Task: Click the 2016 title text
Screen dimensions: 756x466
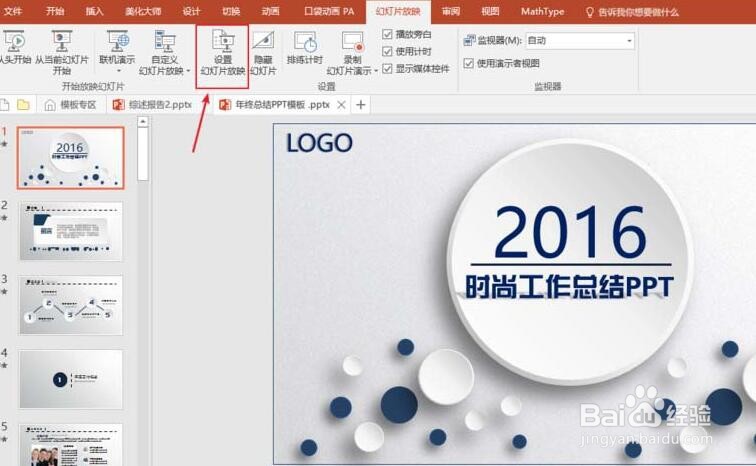Action: pos(570,232)
